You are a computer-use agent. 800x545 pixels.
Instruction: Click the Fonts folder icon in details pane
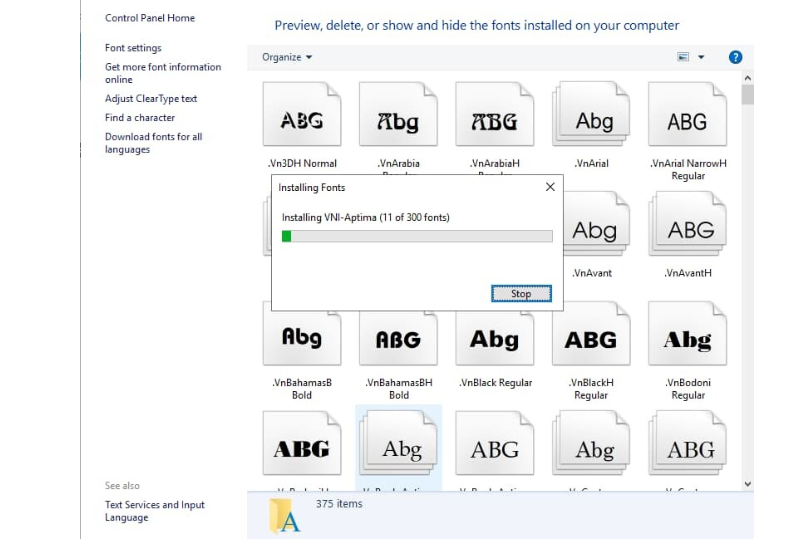pyautogui.click(x=285, y=516)
